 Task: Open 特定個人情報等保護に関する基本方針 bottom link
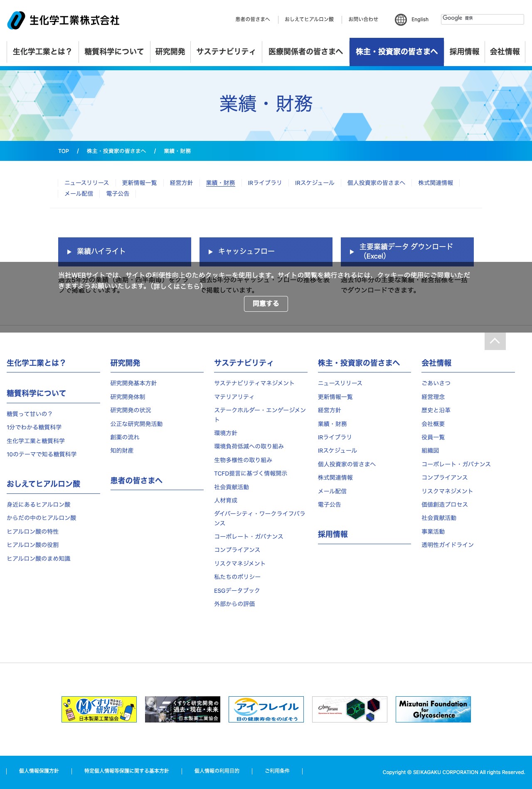pos(127,771)
